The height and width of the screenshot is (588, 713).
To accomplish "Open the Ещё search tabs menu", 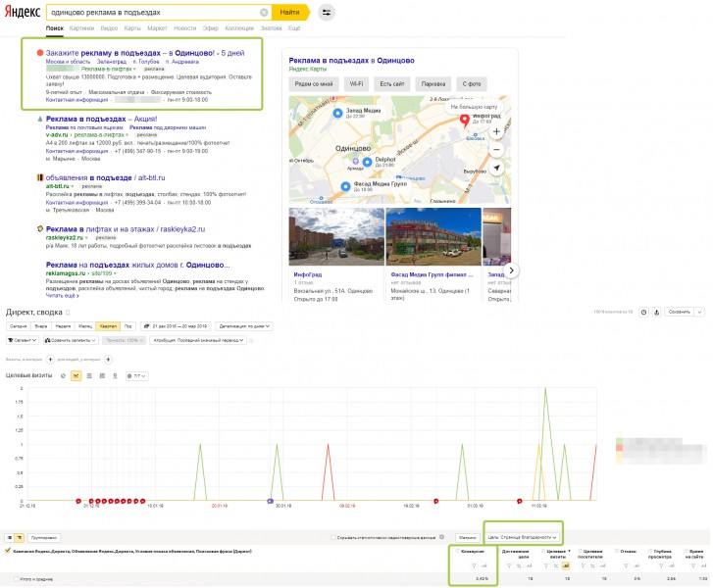I will (x=294, y=28).
